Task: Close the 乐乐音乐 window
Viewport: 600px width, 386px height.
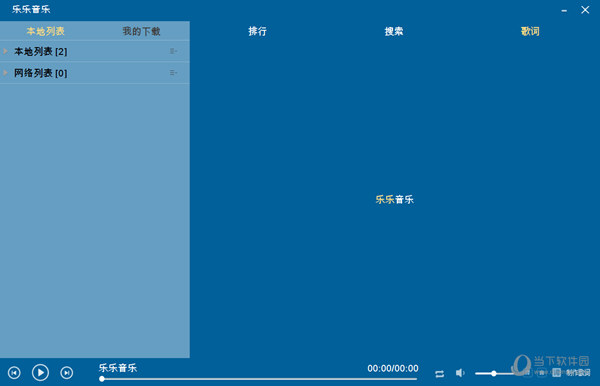Action: (x=585, y=10)
